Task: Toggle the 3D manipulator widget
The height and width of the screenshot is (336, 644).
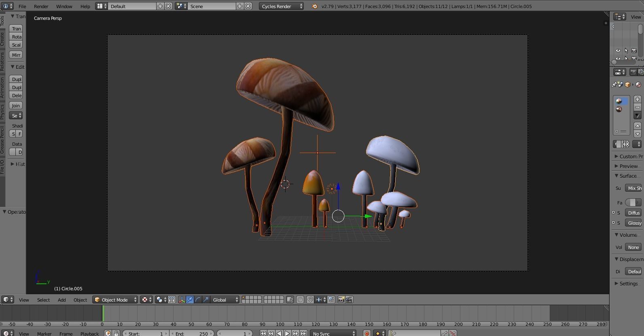Action: click(x=182, y=300)
